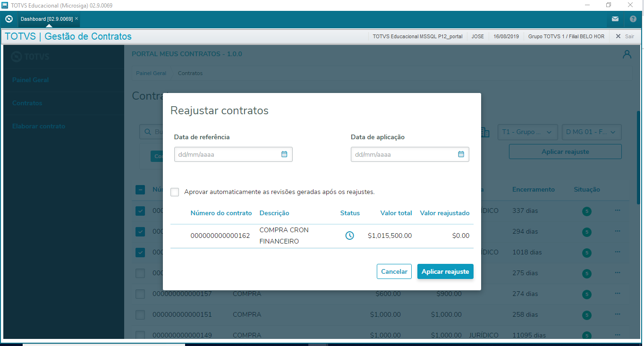Image resolution: width=644 pixels, height=346 pixels.
Task: Click the TOTVS logo in the sidebar
Action: [30, 57]
